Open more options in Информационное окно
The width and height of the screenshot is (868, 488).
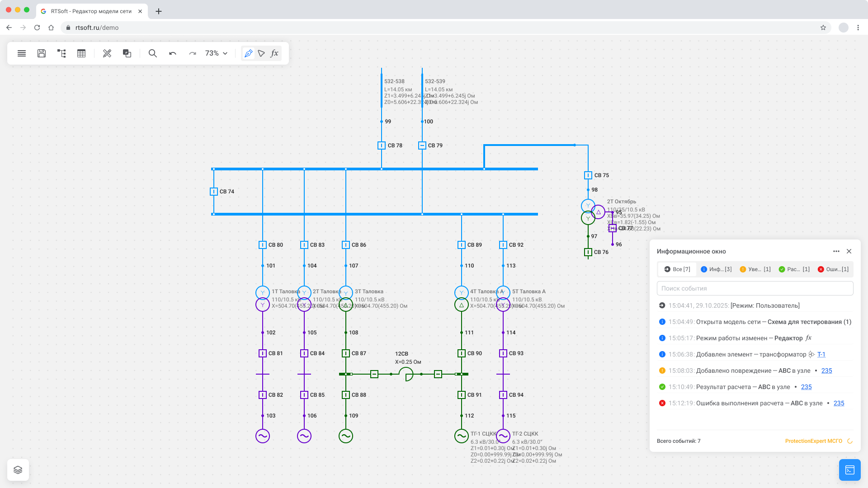(836, 251)
